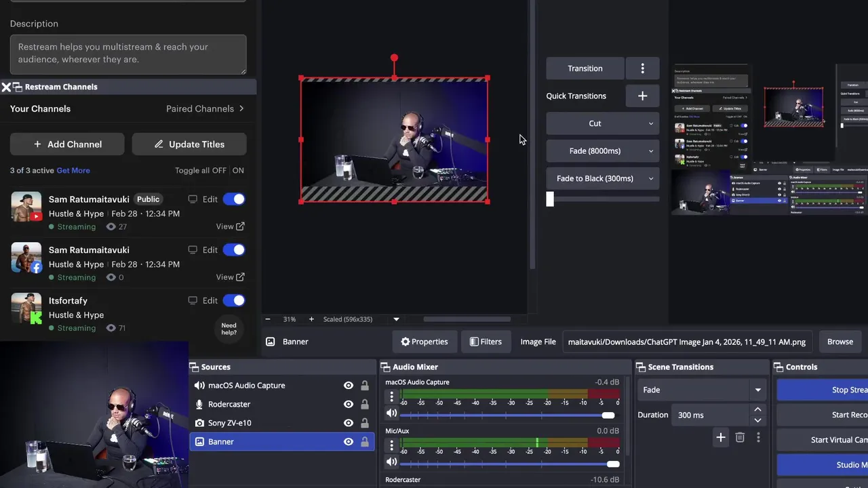Screen dimensions: 868x488
Task: Select the Rodercaster source row
Action: point(282,404)
